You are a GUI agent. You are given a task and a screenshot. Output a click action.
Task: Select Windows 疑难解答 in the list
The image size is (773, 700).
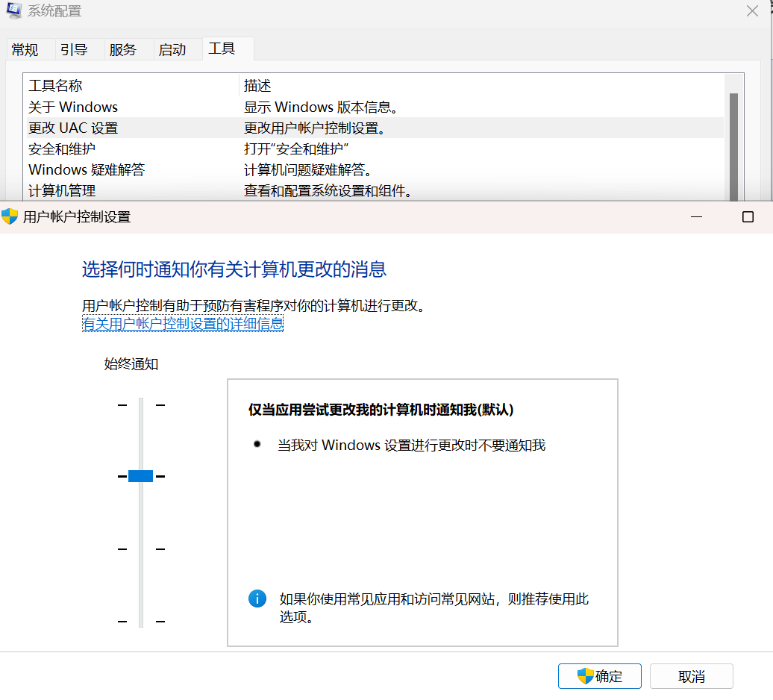point(87,169)
